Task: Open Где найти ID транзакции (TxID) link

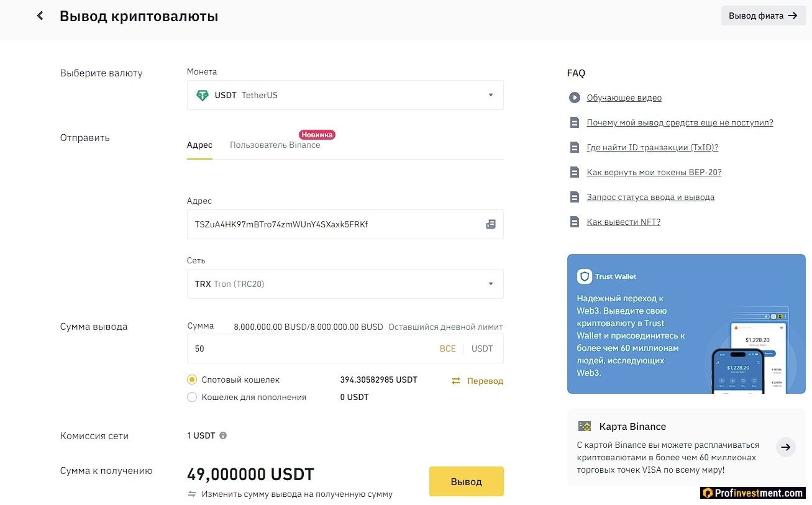Action: pos(653,147)
